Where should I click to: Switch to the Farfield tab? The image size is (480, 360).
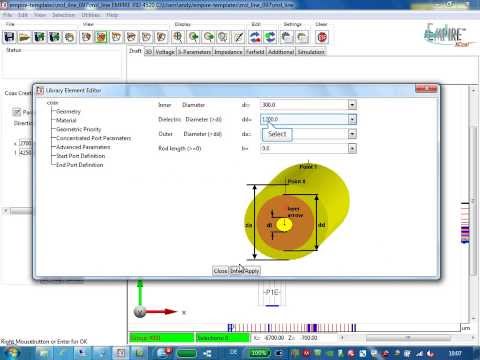pyautogui.click(x=255, y=52)
